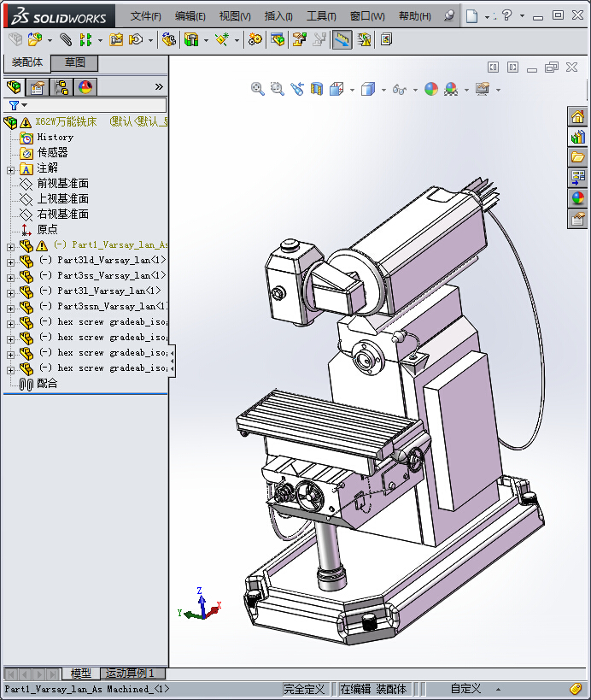Select the 配合 mates folder in tree
Image resolution: width=591 pixels, height=700 pixels.
[47, 384]
